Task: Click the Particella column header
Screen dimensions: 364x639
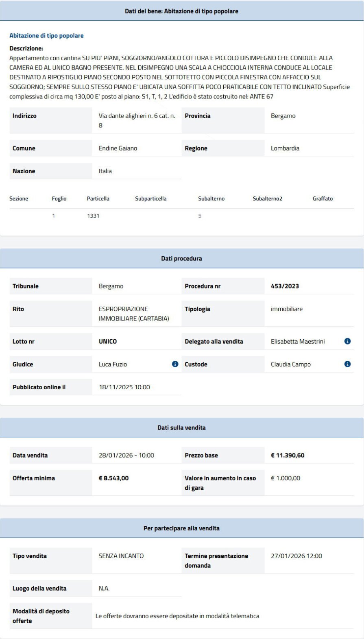Action: pyautogui.click(x=98, y=198)
